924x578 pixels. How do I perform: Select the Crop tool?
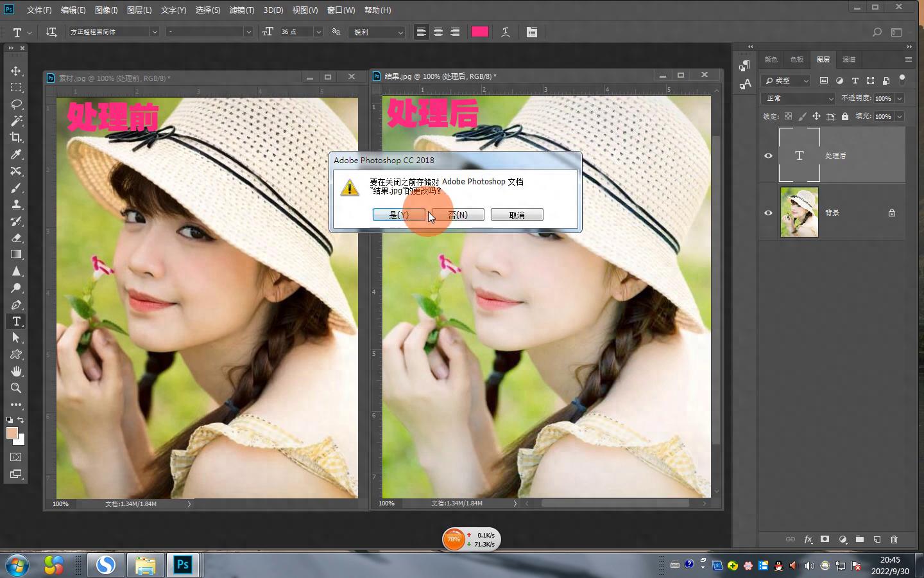coord(17,137)
